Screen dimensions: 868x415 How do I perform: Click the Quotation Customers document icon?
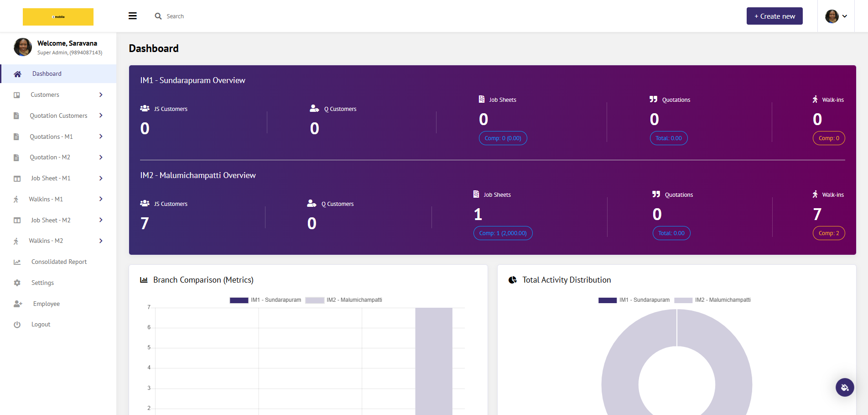[16, 116]
